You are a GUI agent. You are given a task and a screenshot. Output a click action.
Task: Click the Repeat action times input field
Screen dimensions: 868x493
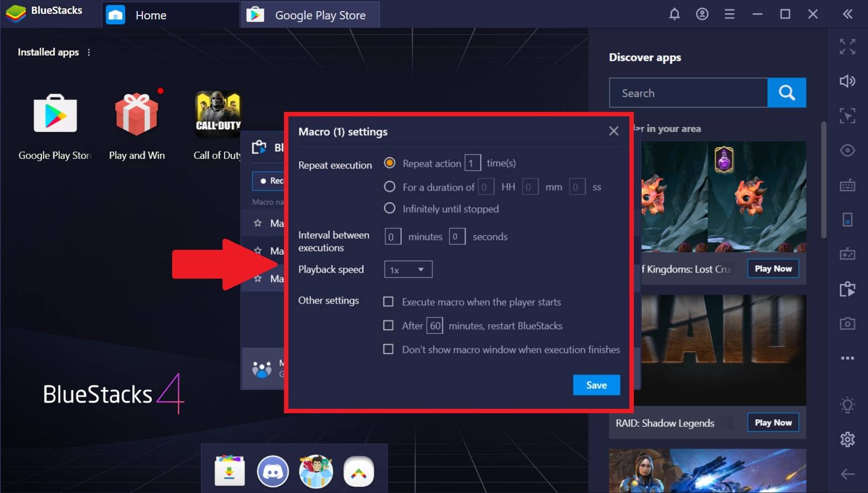tap(472, 163)
